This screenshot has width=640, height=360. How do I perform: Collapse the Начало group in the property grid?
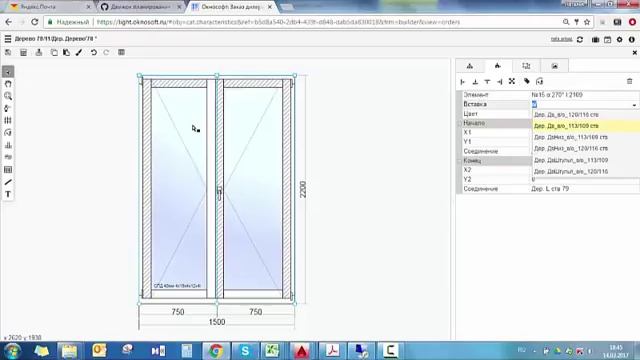click(459, 123)
